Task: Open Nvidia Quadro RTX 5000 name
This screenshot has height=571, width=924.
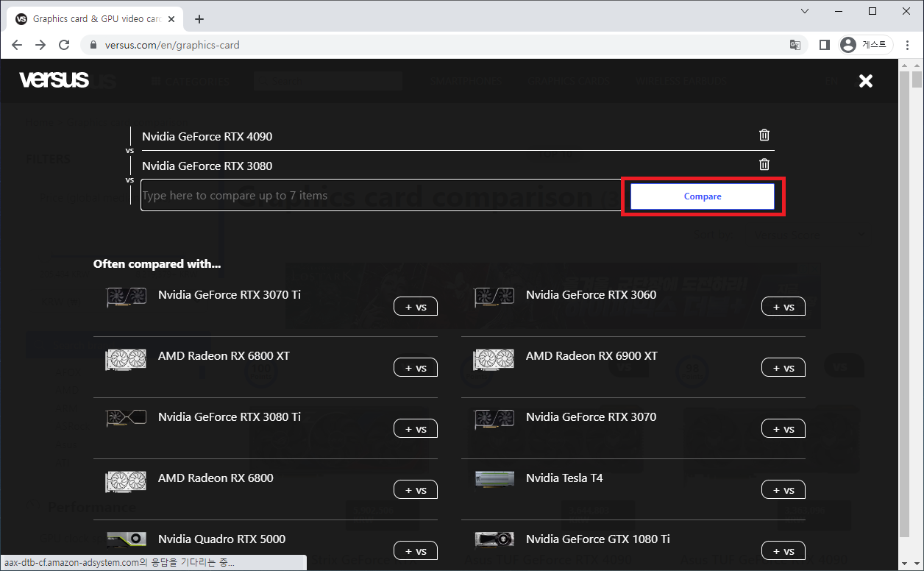Action: (222, 539)
